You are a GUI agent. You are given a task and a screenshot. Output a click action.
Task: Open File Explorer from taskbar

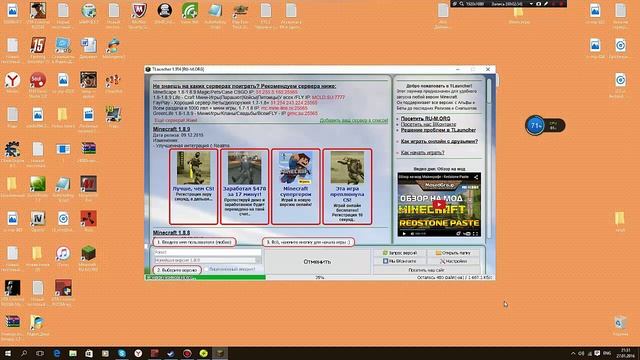tap(73, 353)
